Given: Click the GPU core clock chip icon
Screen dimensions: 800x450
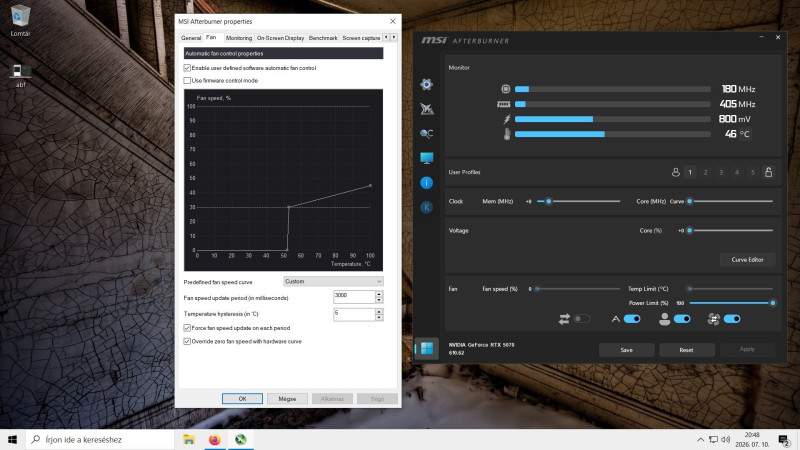Looking at the screenshot, I should pos(505,89).
